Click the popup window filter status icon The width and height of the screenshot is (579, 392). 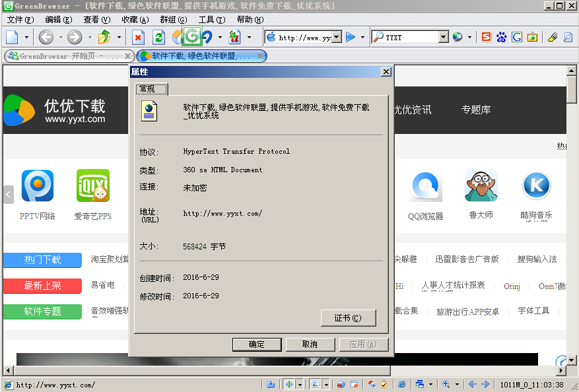click(354, 385)
